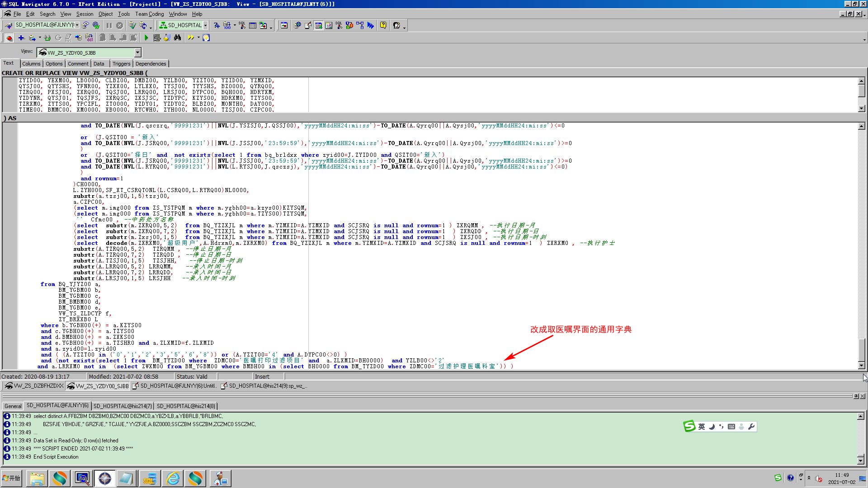
Task: Toggle the IME moon mode icon
Action: coord(712,427)
